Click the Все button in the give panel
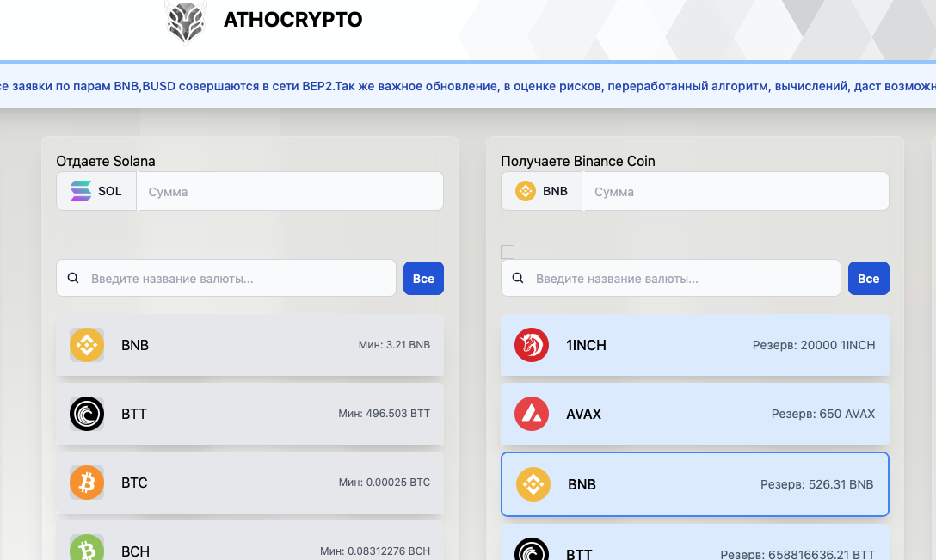 (423, 278)
